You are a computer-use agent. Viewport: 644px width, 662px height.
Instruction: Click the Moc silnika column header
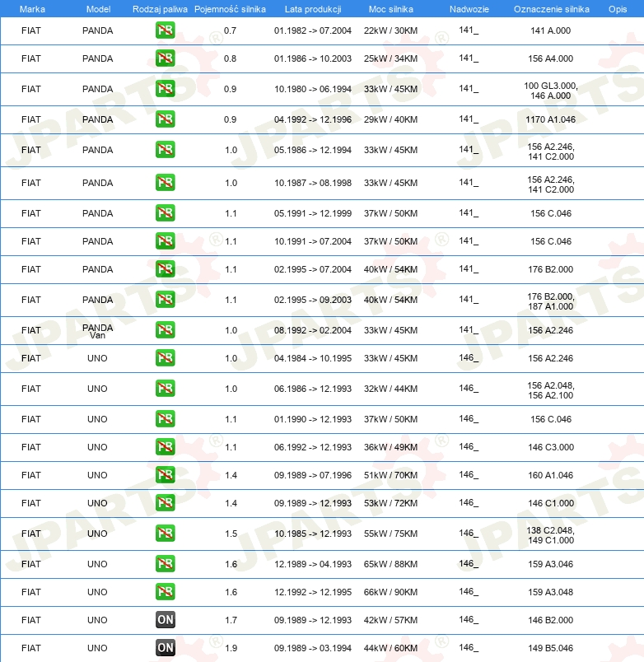pos(390,9)
